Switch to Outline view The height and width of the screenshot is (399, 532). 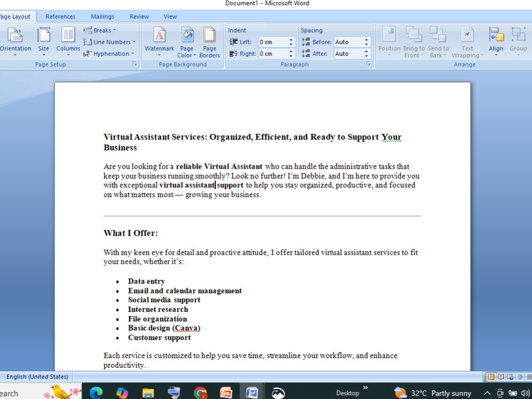pos(520,377)
